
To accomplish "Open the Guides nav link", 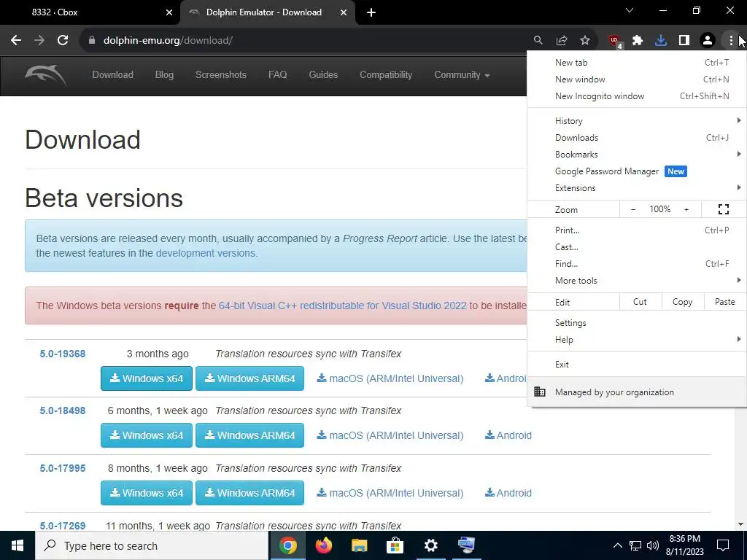I will point(323,75).
